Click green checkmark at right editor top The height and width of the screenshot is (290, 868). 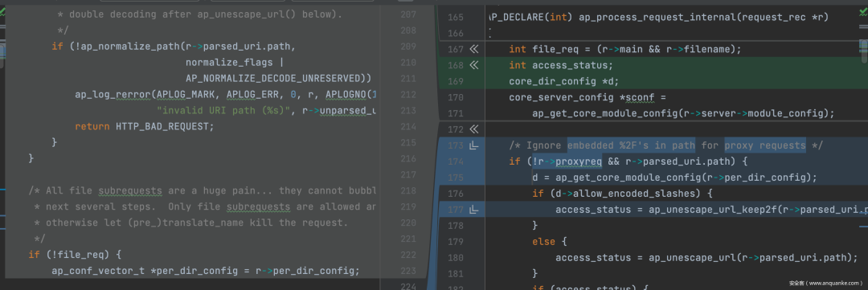864,11
